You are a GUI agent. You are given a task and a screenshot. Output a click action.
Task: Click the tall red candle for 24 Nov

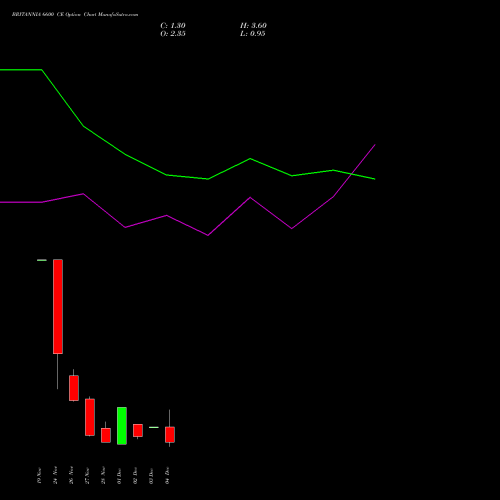coord(58,306)
